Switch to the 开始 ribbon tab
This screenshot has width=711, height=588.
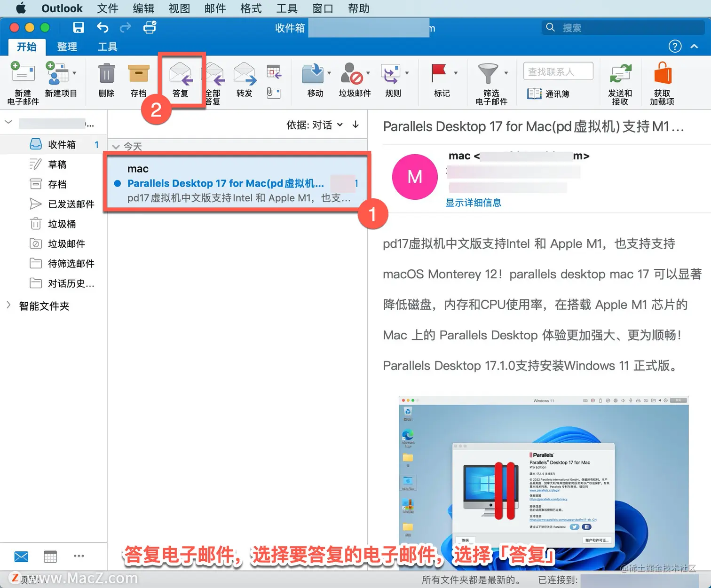point(27,47)
